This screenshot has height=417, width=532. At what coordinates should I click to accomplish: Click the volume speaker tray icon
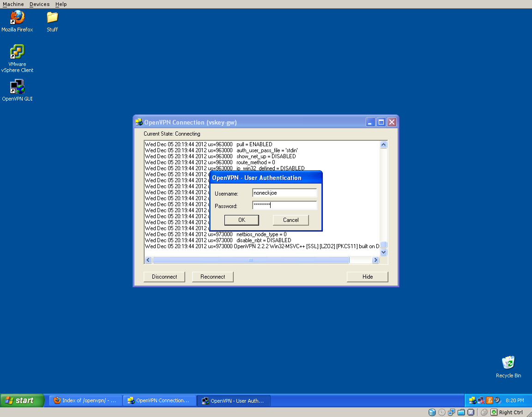(497, 400)
